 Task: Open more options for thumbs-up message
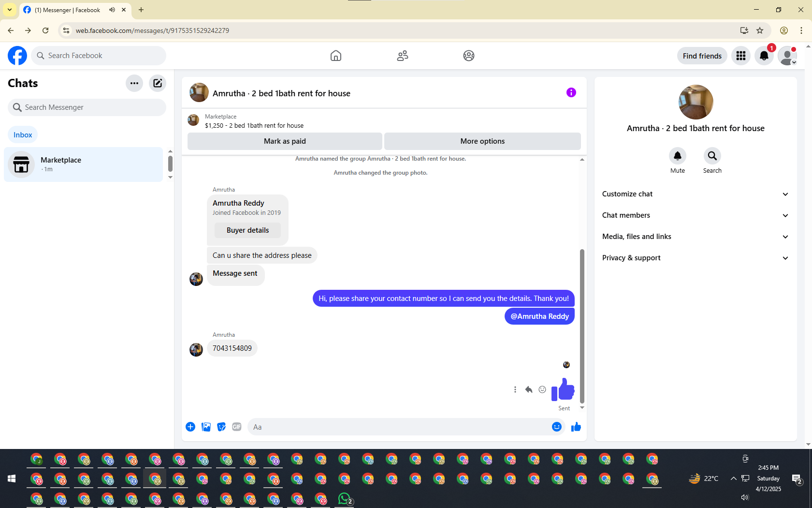tap(515, 389)
